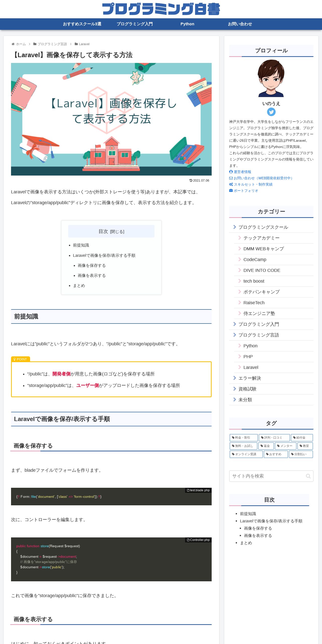Select the おすすめ tag
Image resolution: width=322 pixels, height=644 pixels.
[x=276, y=454]
